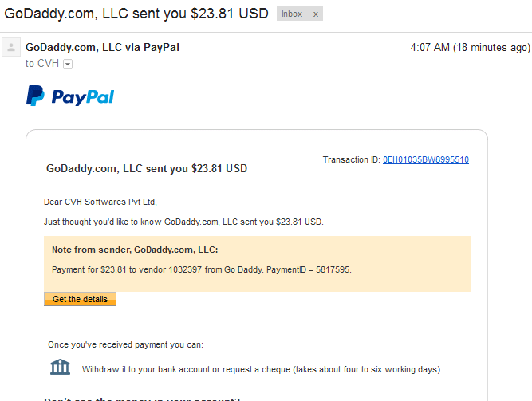Click 'Once you've received payment you can' text

tap(125, 344)
